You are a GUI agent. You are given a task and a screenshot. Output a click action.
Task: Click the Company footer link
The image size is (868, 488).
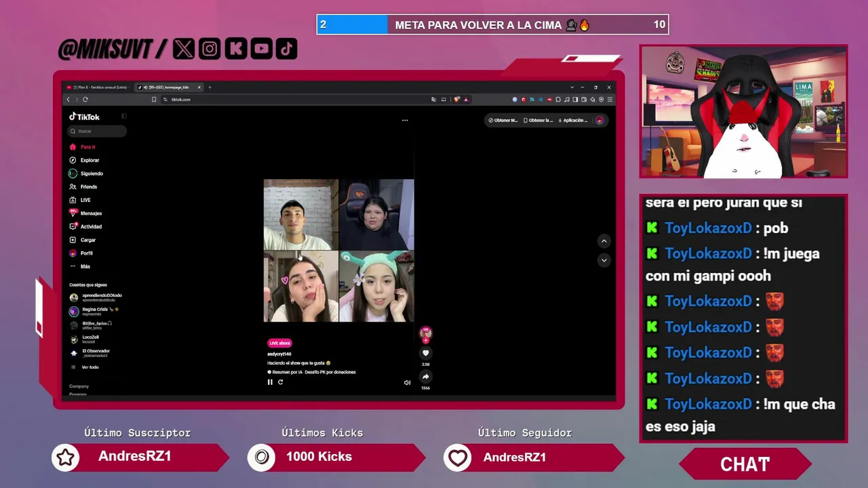(79, 386)
